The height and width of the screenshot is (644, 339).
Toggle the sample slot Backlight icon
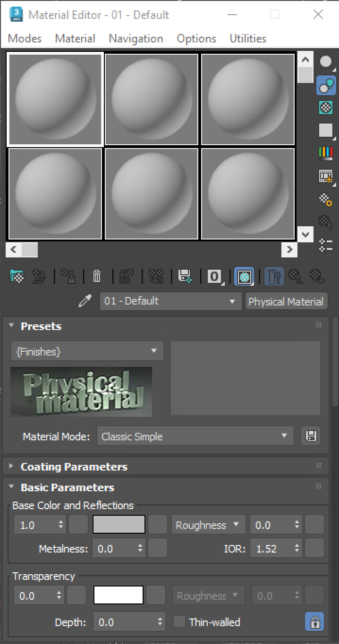pos(326,86)
